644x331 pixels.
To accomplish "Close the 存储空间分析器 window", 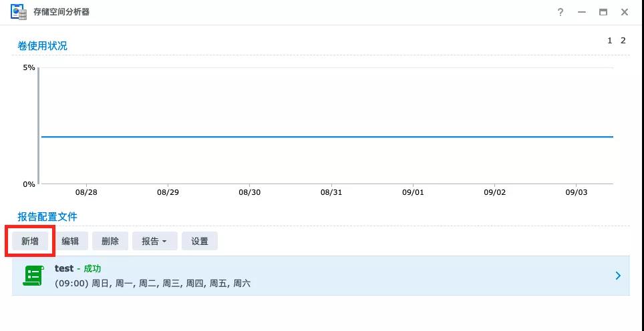I will [625, 12].
